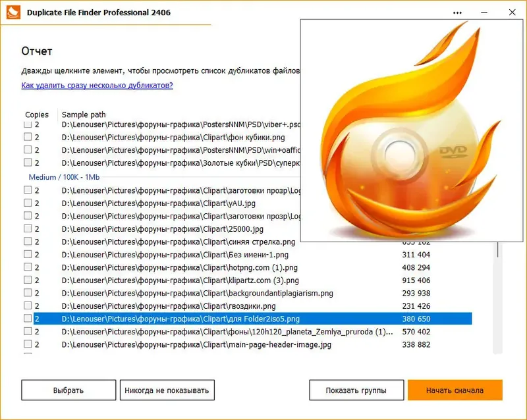Image resolution: width=527 pixels, height=420 pixels.
Task: Tick the checkbox for 25000.jpg
Action: click(28, 228)
